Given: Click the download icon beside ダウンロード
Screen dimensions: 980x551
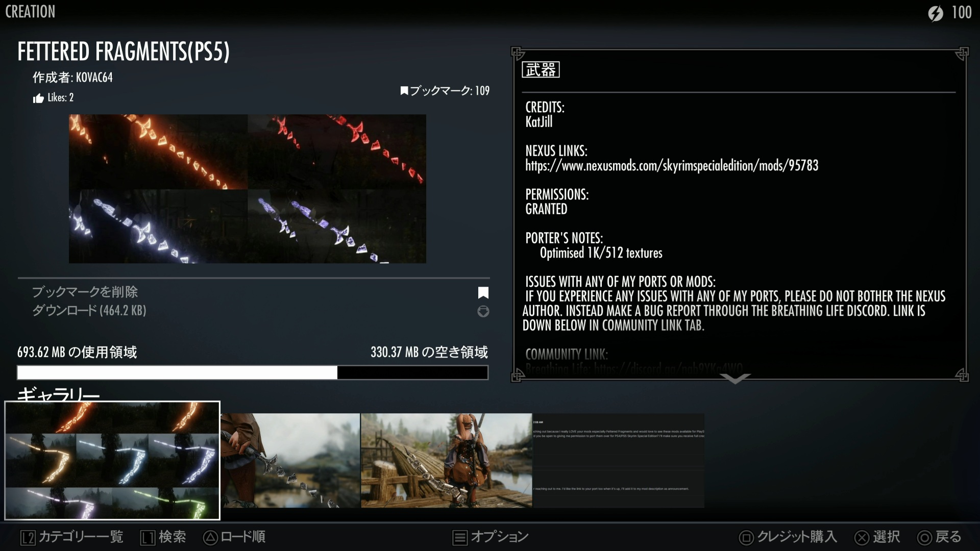Looking at the screenshot, I should pyautogui.click(x=483, y=311).
